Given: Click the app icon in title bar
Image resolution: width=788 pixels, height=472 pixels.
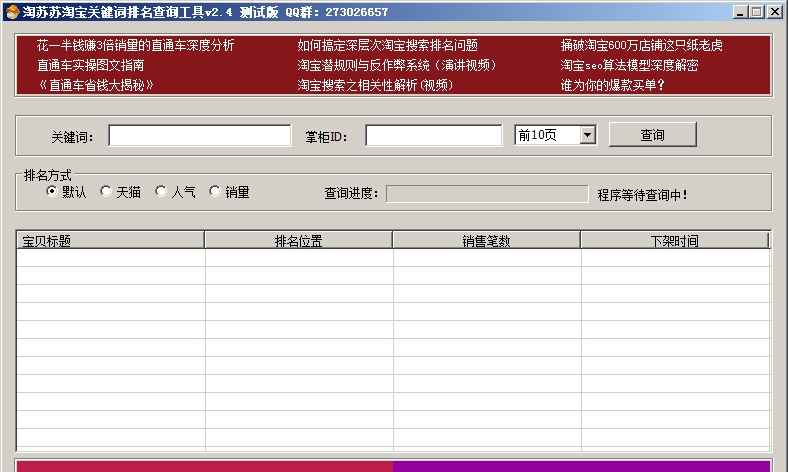Looking at the screenshot, I should (12, 12).
